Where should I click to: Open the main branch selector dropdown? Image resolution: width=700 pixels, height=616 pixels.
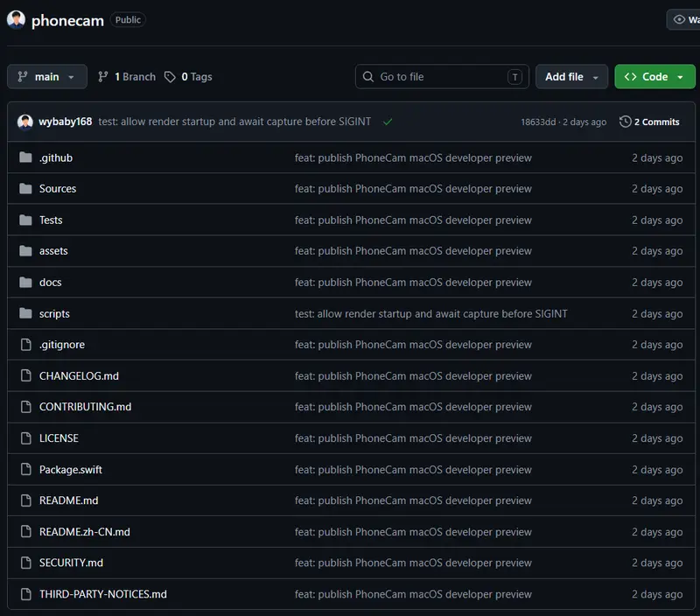pyautogui.click(x=47, y=77)
